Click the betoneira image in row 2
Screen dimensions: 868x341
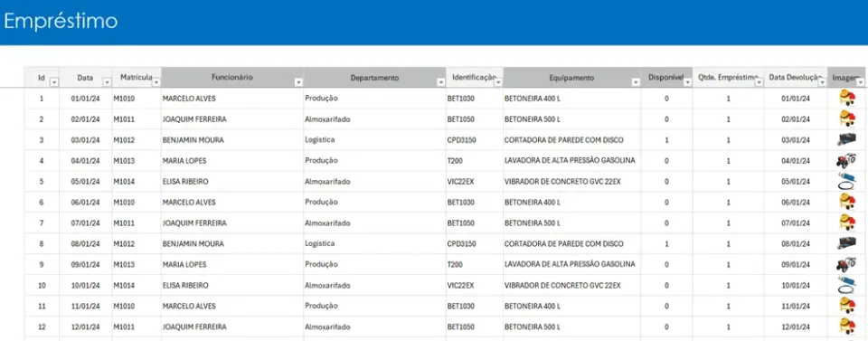pyautogui.click(x=846, y=118)
